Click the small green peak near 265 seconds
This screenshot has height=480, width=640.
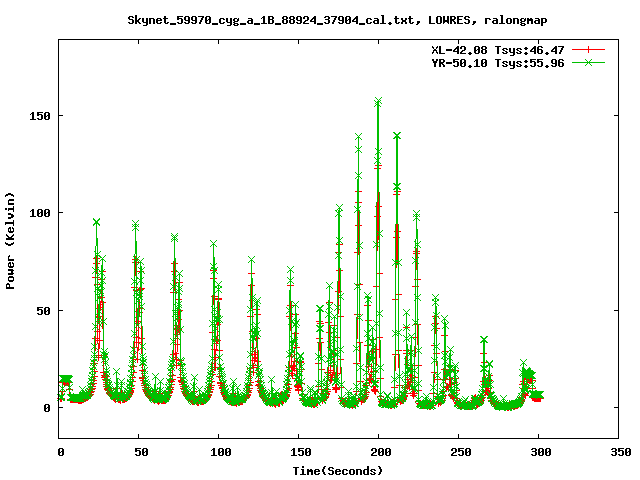pyautogui.click(x=484, y=340)
